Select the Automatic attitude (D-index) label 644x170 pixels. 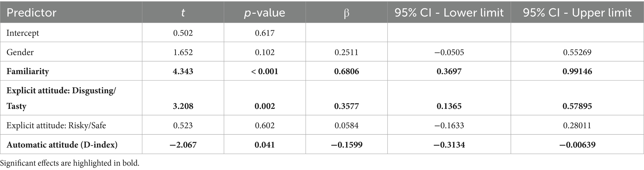point(62,145)
